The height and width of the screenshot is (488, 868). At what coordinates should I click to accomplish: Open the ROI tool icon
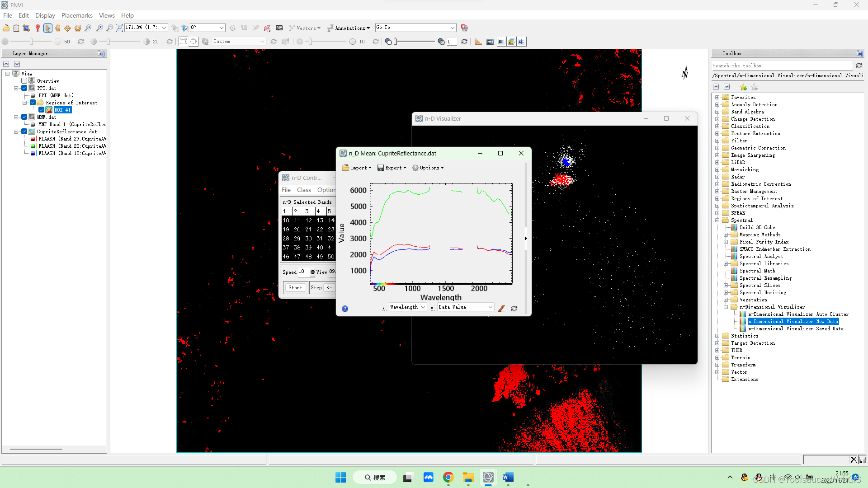click(x=268, y=28)
